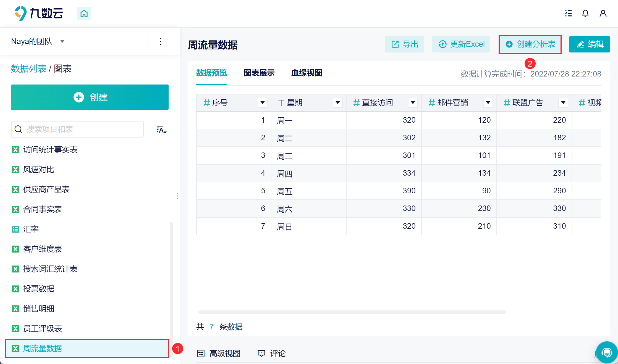Click the 创建分析表 button
618x364 pixels.
tap(530, 44)
